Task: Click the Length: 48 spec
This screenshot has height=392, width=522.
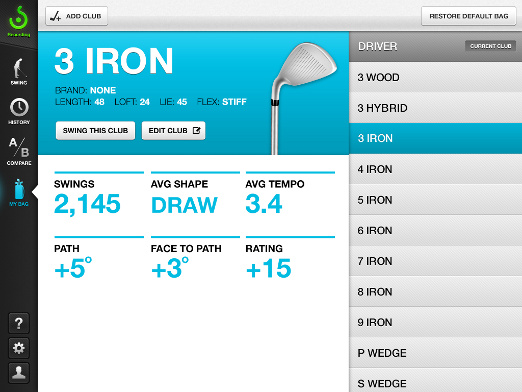Action: pos(80,102)
